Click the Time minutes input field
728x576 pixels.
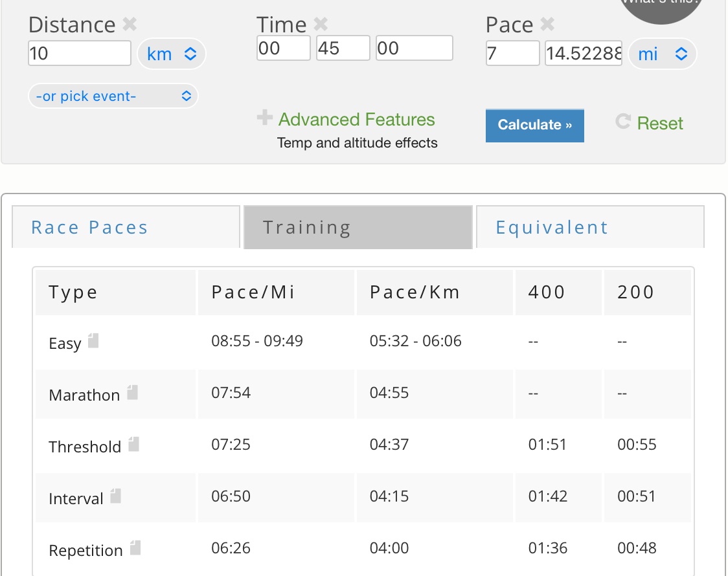343,49
